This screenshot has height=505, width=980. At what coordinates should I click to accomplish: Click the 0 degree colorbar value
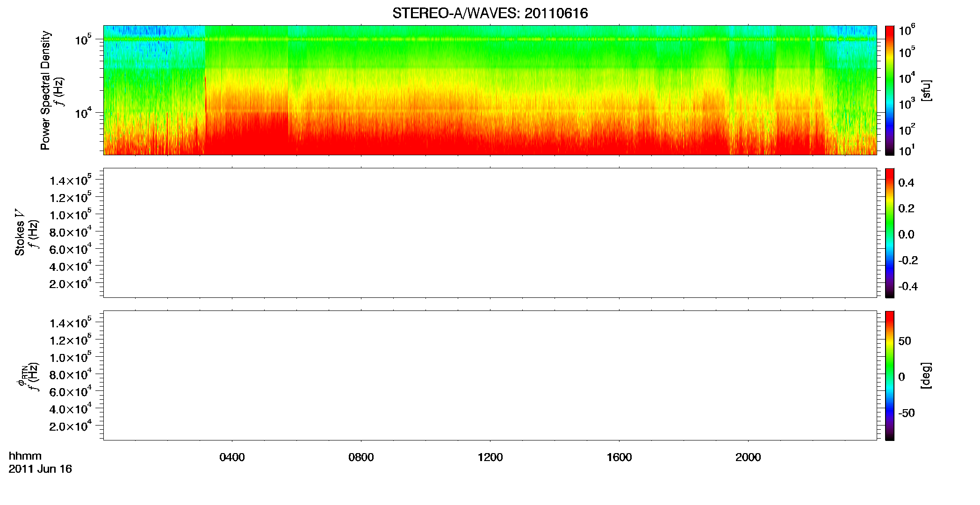[901, 377]
